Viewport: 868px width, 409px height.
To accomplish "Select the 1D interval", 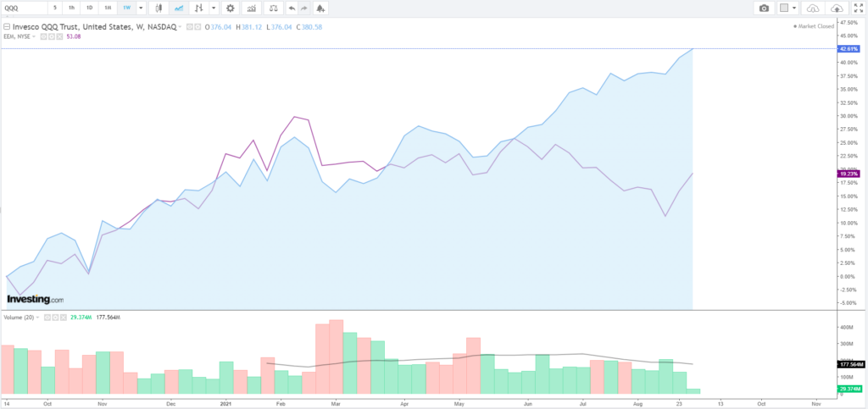I will 89,8.
